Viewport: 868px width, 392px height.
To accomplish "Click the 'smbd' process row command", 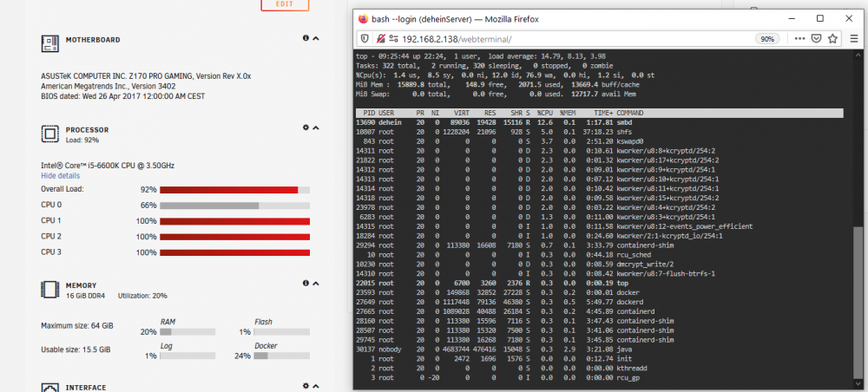I will click(x=625, y=122).
